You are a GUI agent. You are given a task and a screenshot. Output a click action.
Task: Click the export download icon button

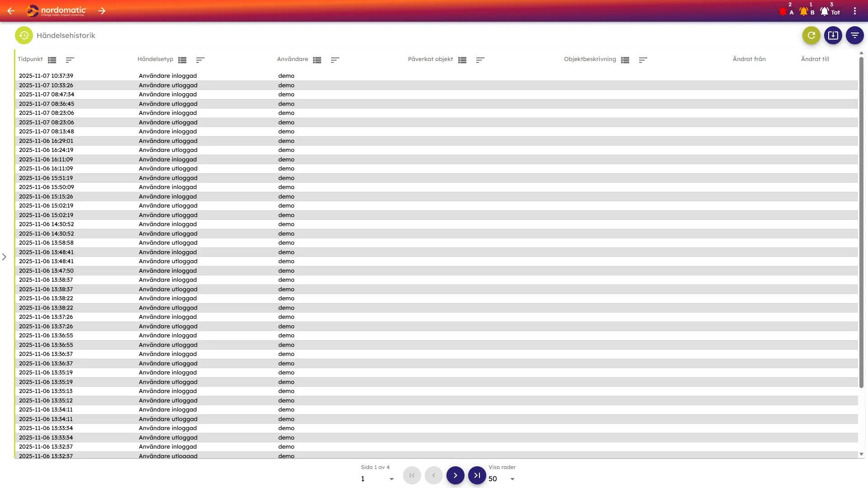[833, 35]
